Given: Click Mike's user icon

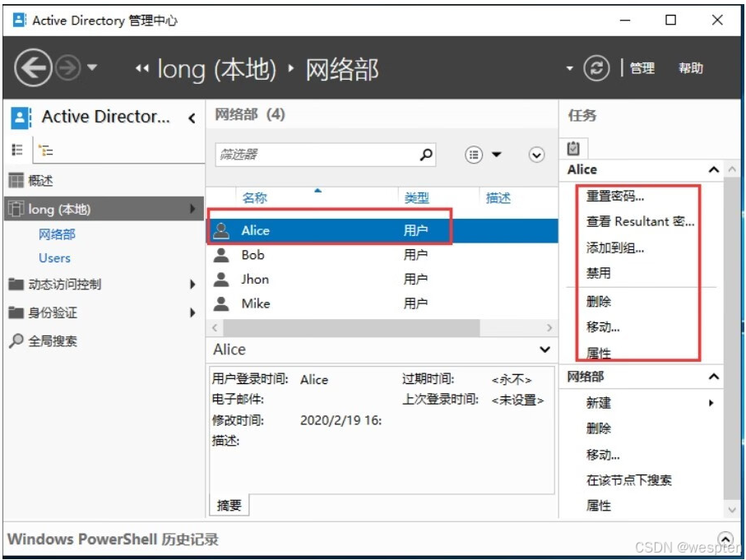Looking at the screenshot, I should (221, 303).
